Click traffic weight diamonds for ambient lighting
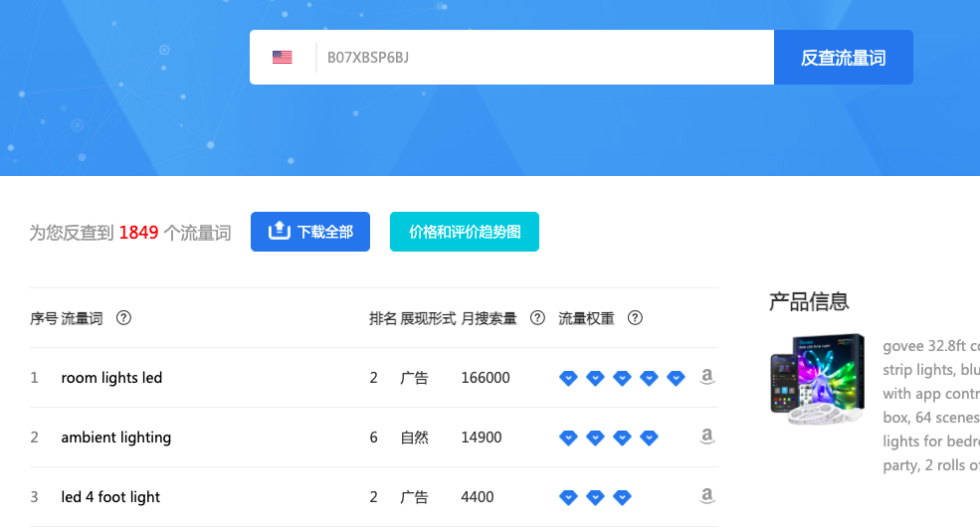 (609, 438)
